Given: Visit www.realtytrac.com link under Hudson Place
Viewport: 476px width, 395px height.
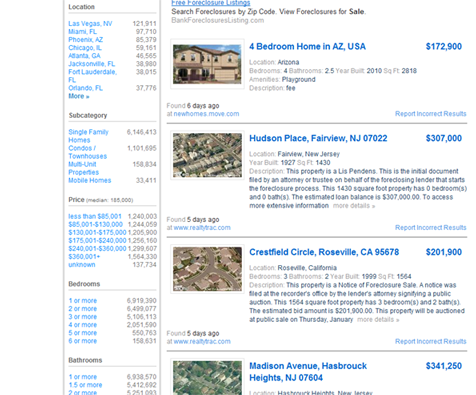Looking at the screenshot, I should pyautogui.click(x=202, y=228).
